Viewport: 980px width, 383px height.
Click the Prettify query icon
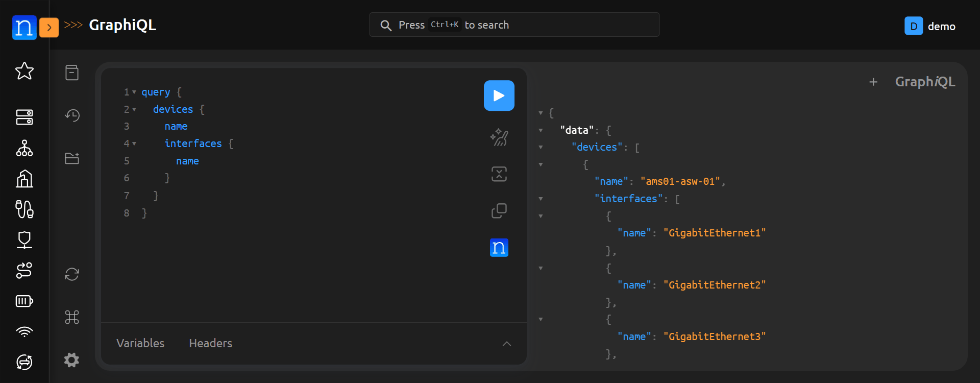coord(499,137)
